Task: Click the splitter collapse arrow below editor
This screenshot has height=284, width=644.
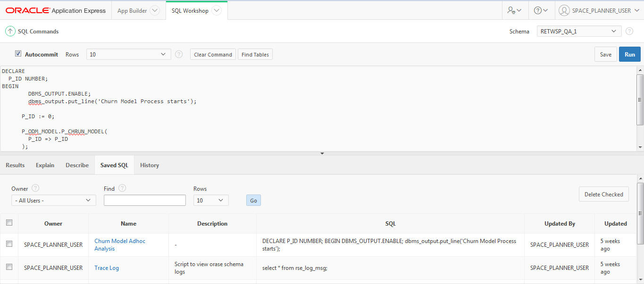Action: tap(322, 154)
